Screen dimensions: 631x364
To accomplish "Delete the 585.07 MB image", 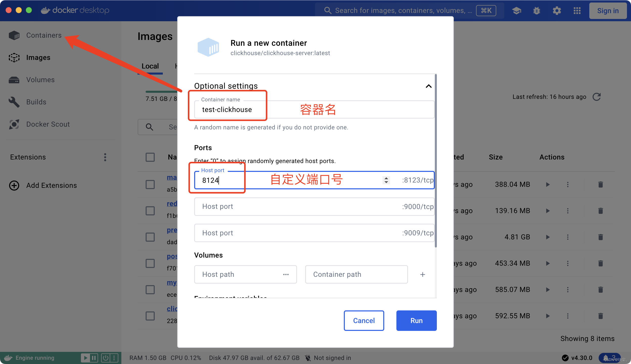I will [601, 290].
